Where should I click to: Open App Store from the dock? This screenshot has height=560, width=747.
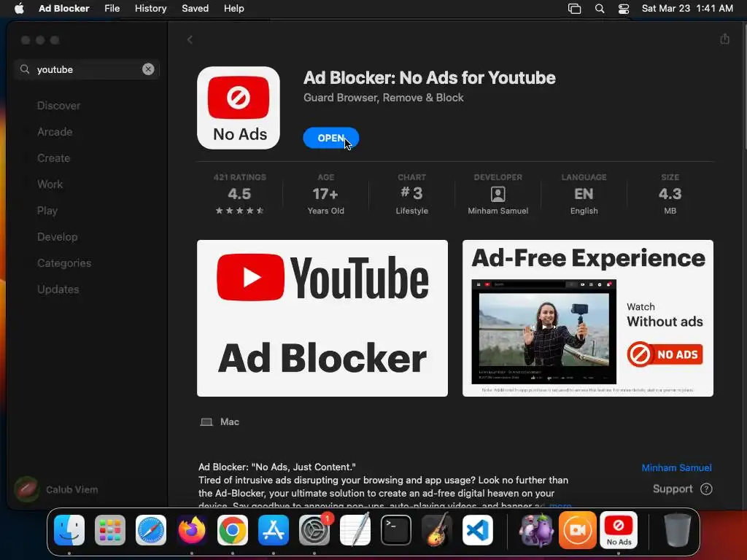(274, 530)
